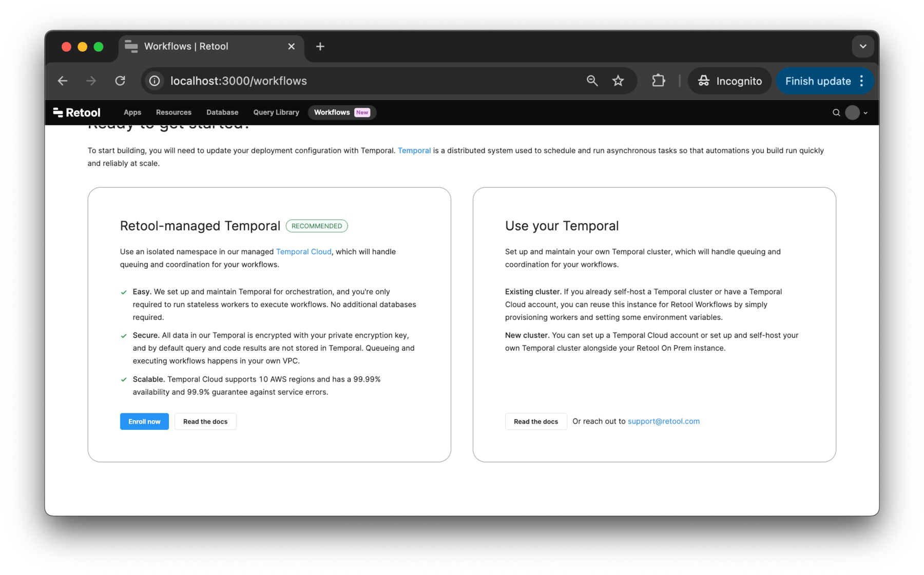Screen dimensions: 924x575
Task: Click the tab favicon for Retool
Action: [x=131, y=47]
